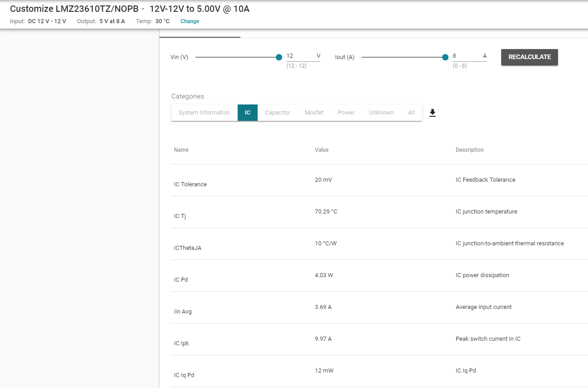Viewport: 588px width, 388px height.
Task: Select the Iin Avg table row
Action: point(379,308)
